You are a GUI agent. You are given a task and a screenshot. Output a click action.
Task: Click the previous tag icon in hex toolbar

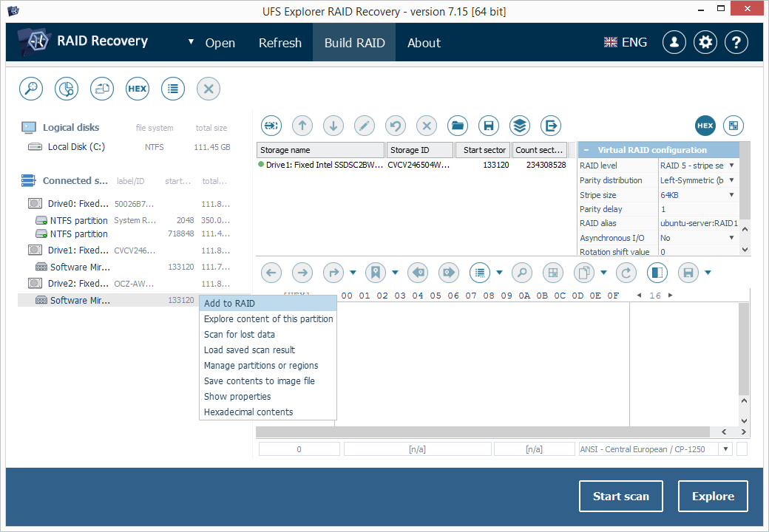pyautogui.click(x=417, y=273)
